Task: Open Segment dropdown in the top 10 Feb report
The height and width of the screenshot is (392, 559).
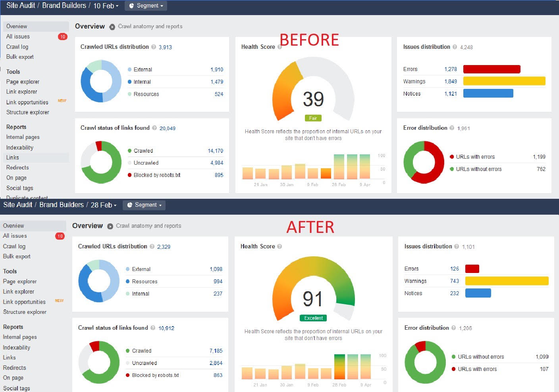Action: pos(146,6)
